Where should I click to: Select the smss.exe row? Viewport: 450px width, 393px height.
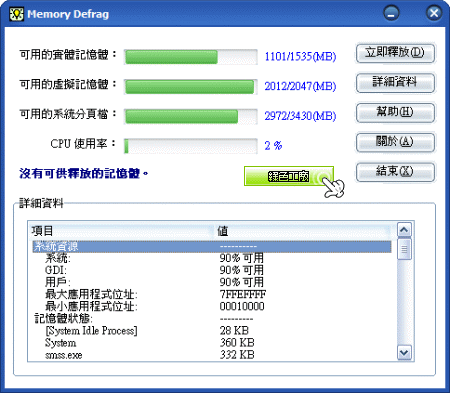(x=212, y=355)
